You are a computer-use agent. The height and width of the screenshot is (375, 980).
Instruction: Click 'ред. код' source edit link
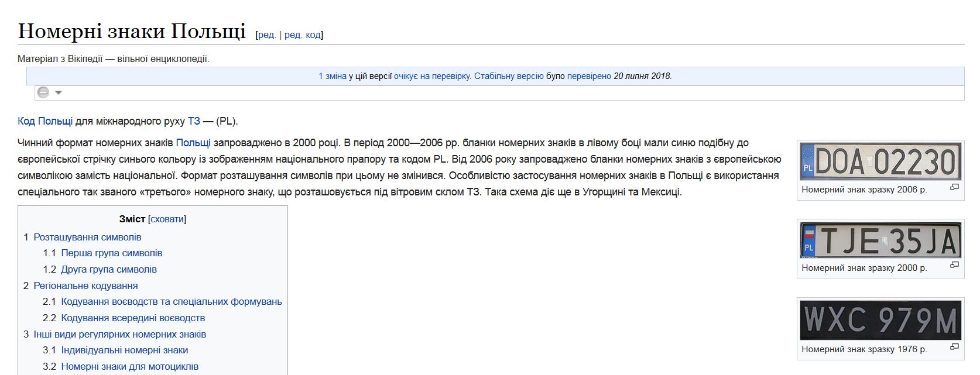click(303, 35)
